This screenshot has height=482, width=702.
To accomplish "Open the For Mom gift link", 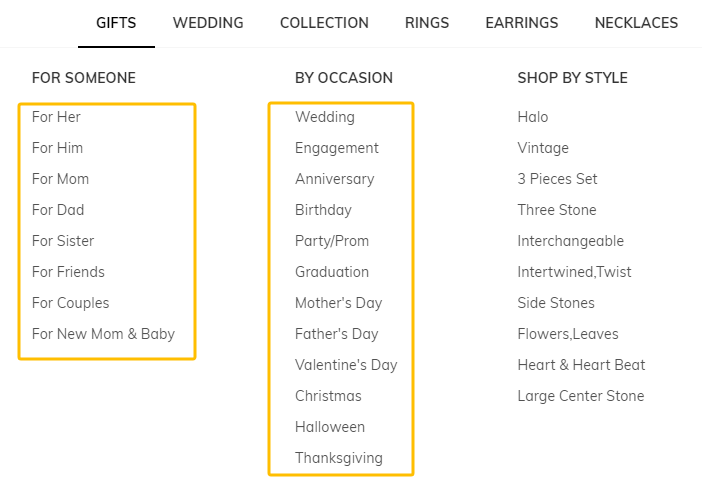I will (x=60, y=179).
